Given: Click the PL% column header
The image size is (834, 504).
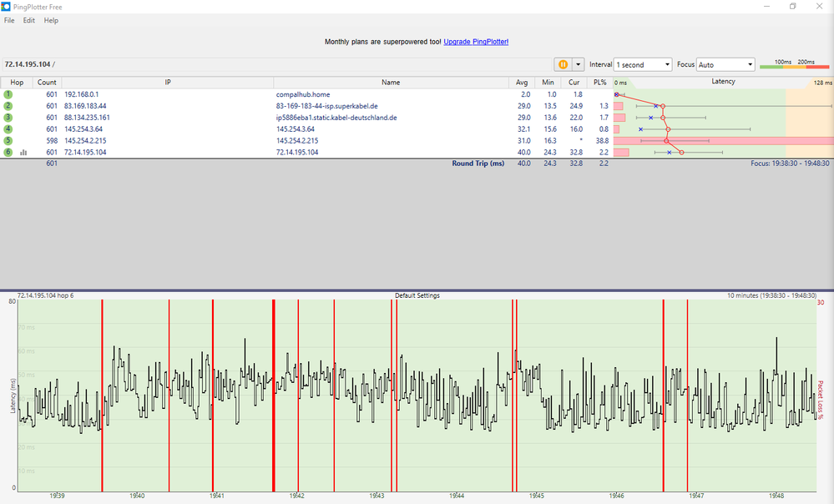Looking at the screenshot, I should [600, 83].
